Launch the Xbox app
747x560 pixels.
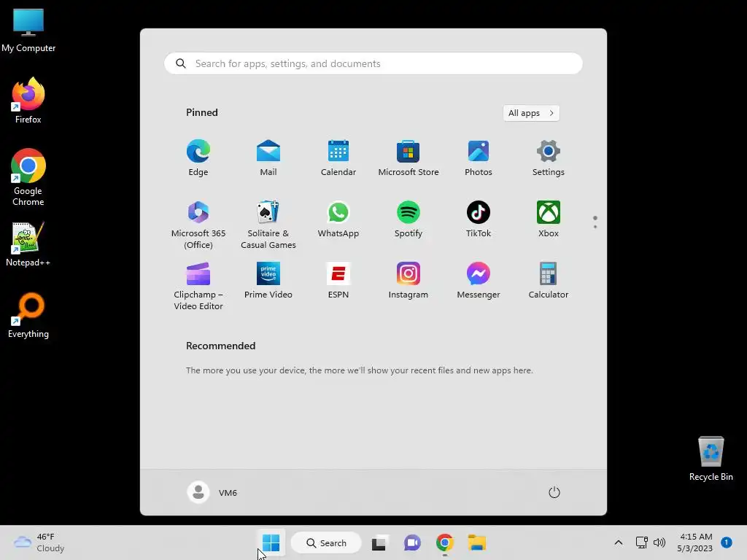(549, 219)
